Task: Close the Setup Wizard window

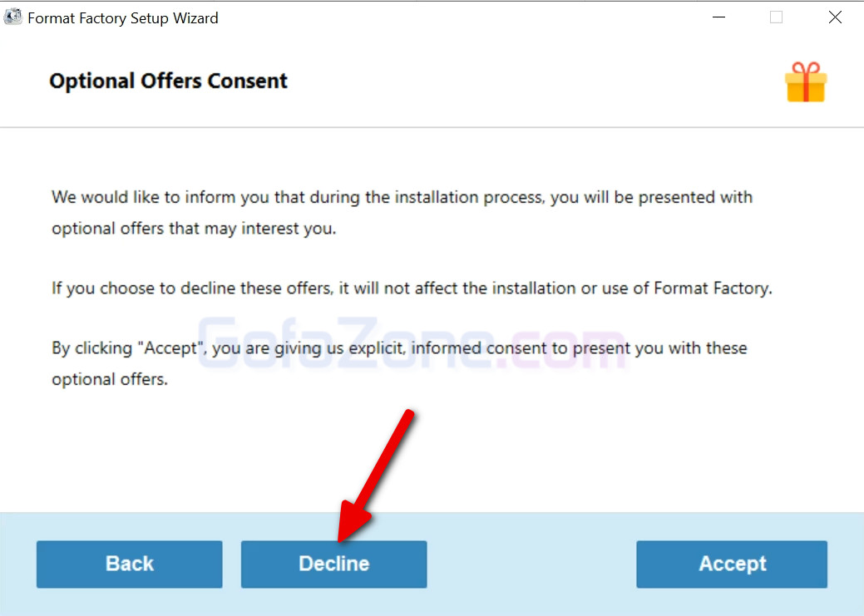Action: click(835, 17)
